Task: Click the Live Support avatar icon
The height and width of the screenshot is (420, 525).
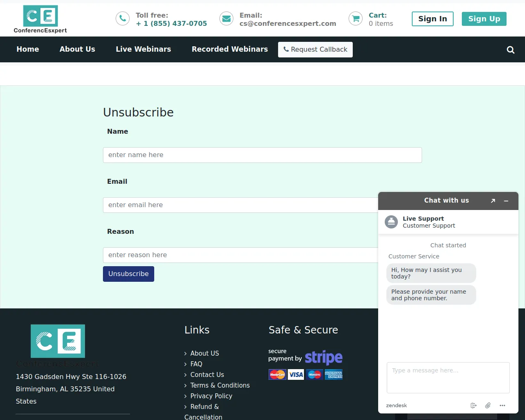Action: click(391, 222)
